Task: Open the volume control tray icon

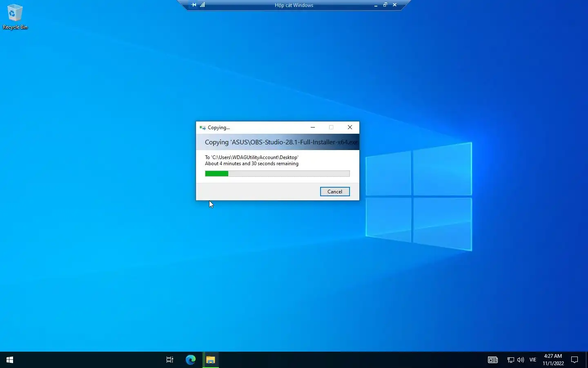Action: pyautogui.click(x=521, y=360)
